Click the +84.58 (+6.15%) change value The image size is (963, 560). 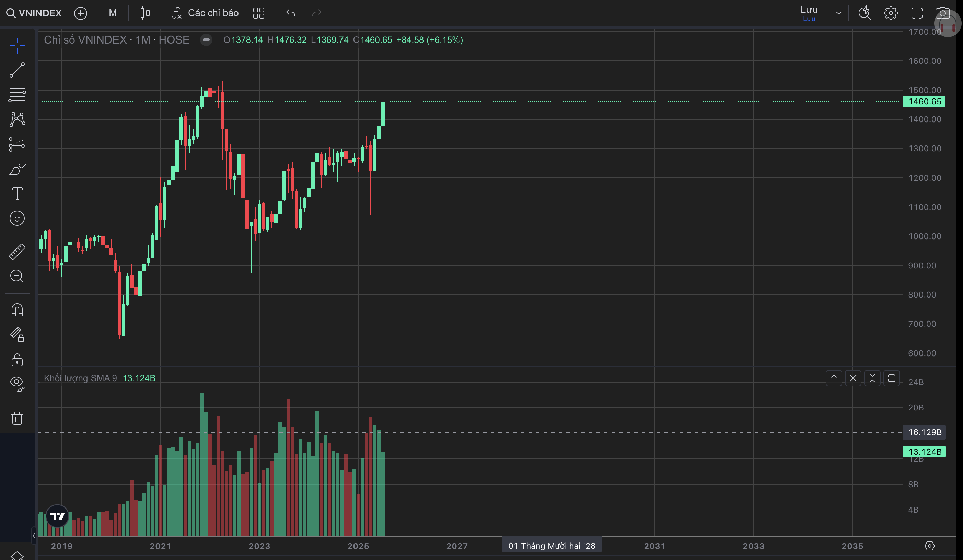pyautogui.click(x=430, y=40)
